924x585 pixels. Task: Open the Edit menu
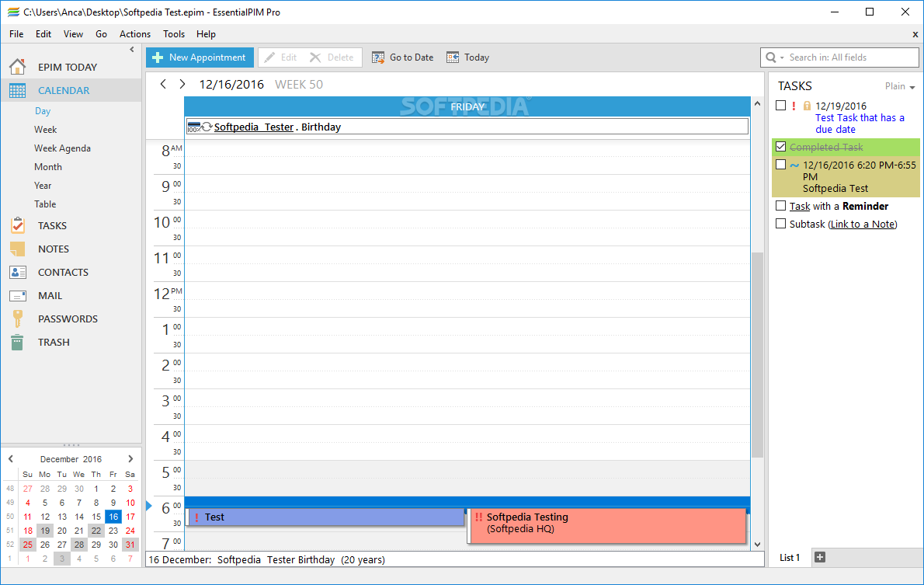(x=43, y=34)
